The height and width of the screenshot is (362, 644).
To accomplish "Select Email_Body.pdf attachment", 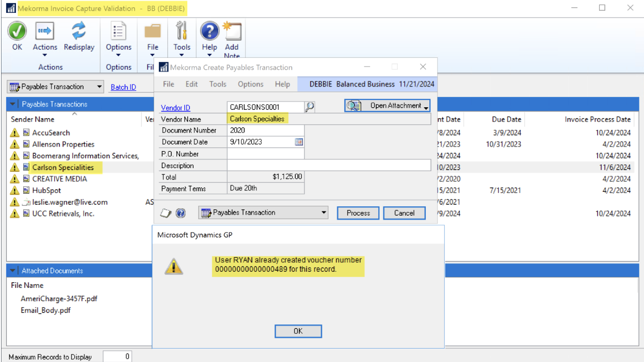I will point(45,310).
